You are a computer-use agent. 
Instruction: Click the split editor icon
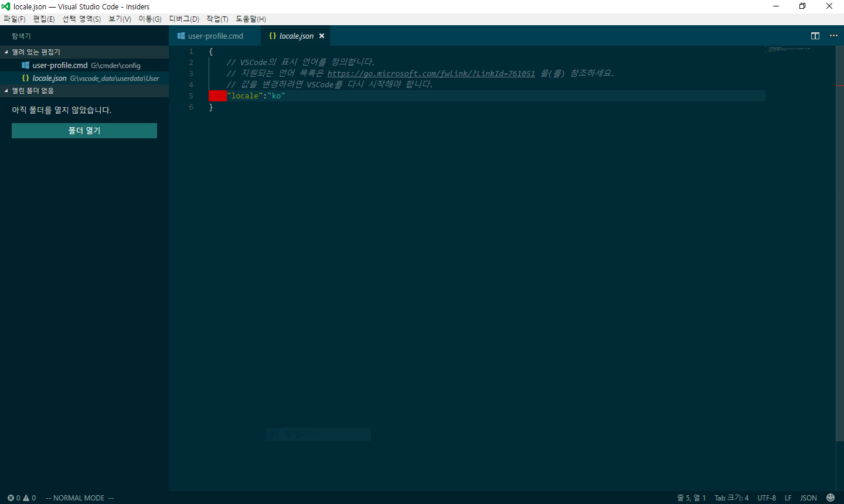(x=815, y=35)
